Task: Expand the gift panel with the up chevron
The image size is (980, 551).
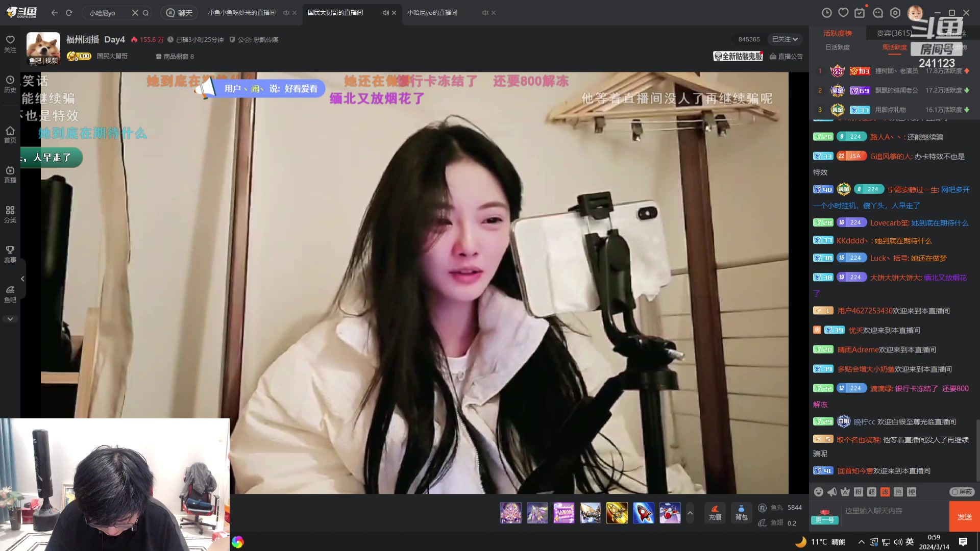Action: pyautogui.click(x=690, y=513)
